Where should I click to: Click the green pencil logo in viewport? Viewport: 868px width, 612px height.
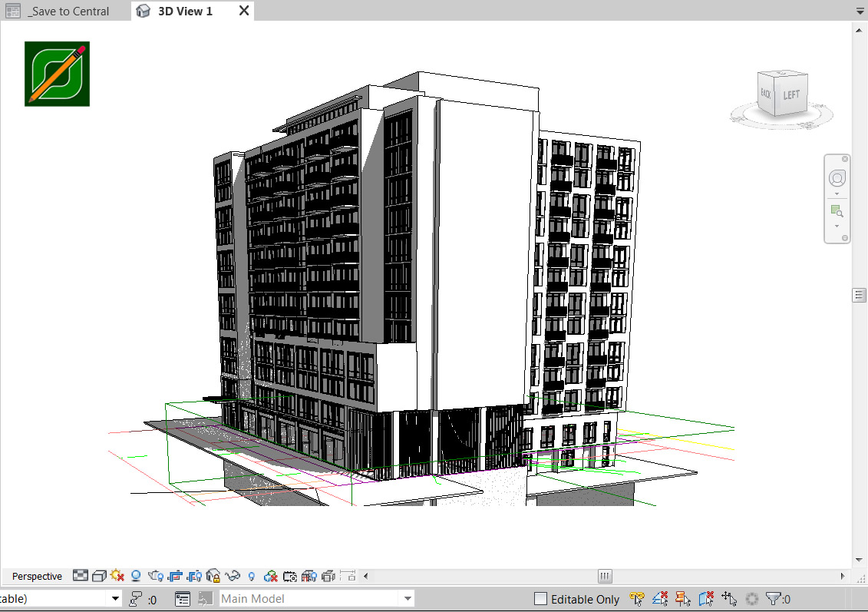click(x=57, y=74)
